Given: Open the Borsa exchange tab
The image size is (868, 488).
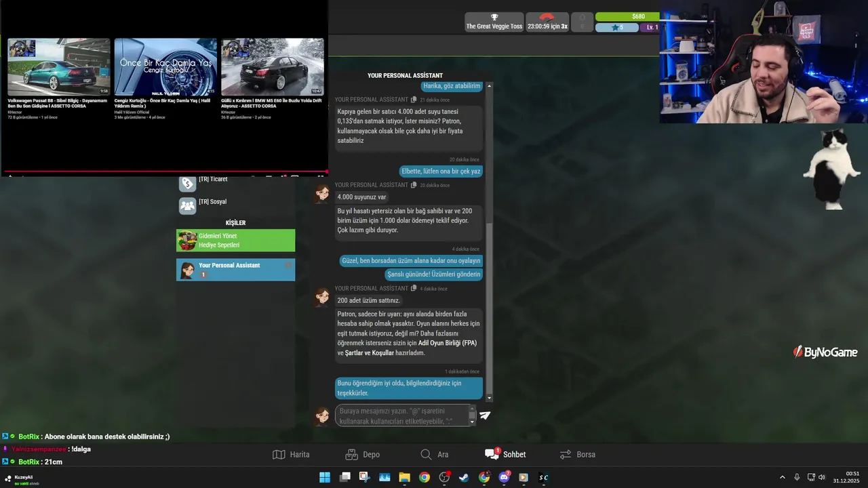Looking at the screenshot, I should tap(578, 455).
